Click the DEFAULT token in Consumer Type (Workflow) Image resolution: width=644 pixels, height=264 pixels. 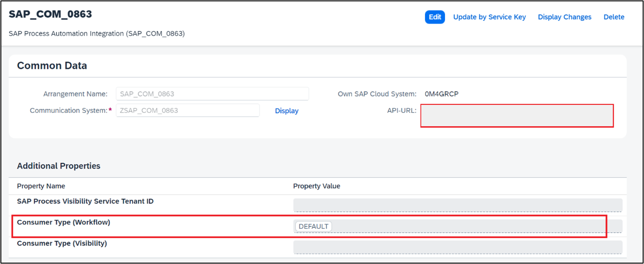tap(313, 226)
